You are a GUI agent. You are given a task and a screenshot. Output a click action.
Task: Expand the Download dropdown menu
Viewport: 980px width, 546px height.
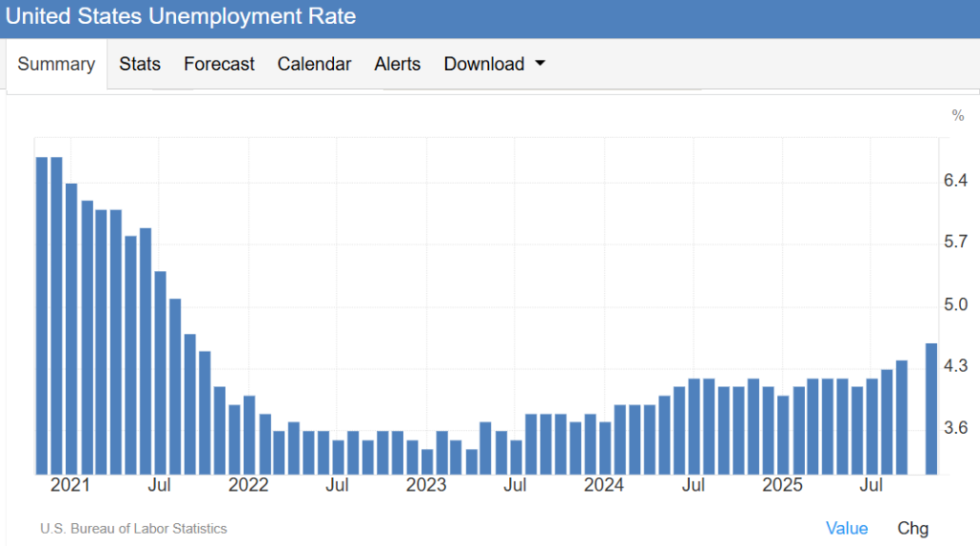pos(484,64)
